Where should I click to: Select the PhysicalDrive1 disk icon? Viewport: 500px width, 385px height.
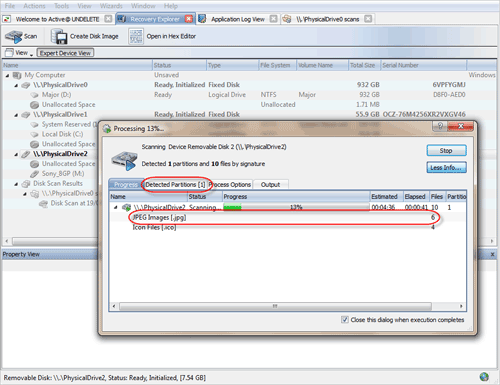(x=26, y=115)
